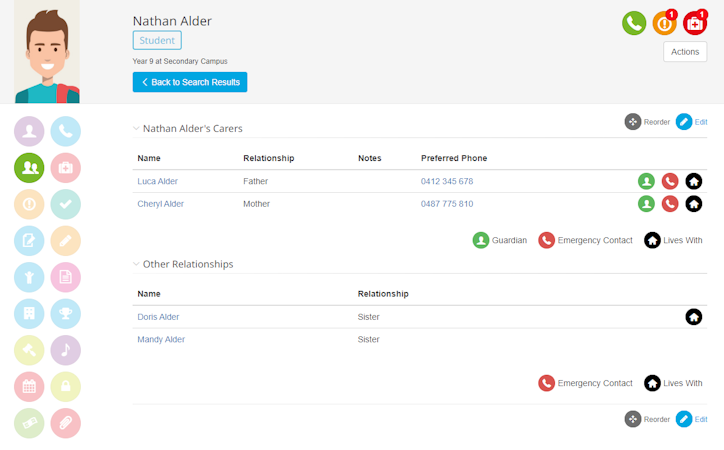
Task: Toggle Luca Alder's guardian icon
Action: [x=646, y=181]
